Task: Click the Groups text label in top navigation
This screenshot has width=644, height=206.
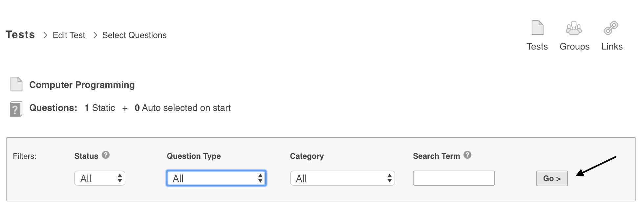Action: pyautogui.click(x=574, y=47)
